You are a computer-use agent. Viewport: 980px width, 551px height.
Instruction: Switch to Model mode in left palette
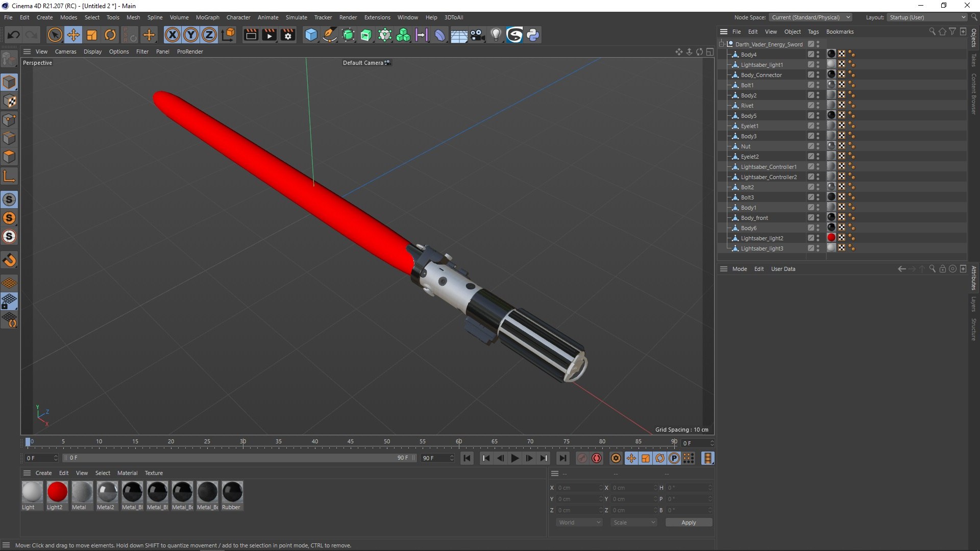[9, 82]
